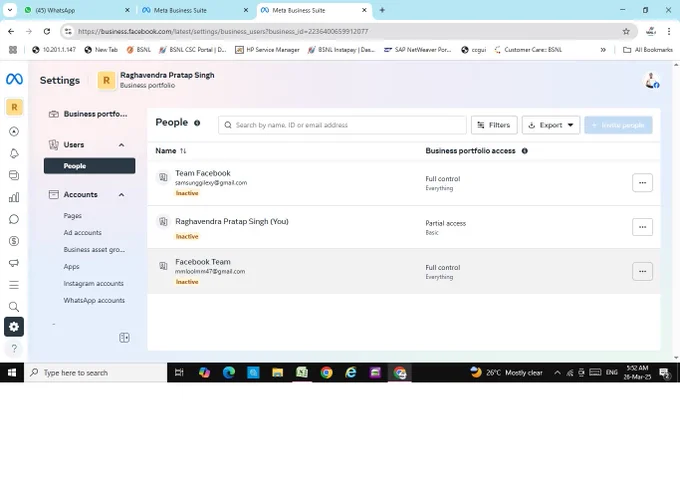Open the tab search dropdown arrow
The width and height of the screenshot is (680, 495).
(10, 10)
